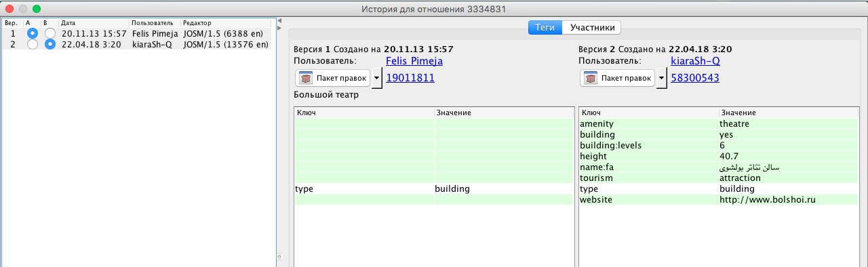Click JOSM/1.5 (6388 en) editor cell
The image size is (868, 267).
click(226, 33)
